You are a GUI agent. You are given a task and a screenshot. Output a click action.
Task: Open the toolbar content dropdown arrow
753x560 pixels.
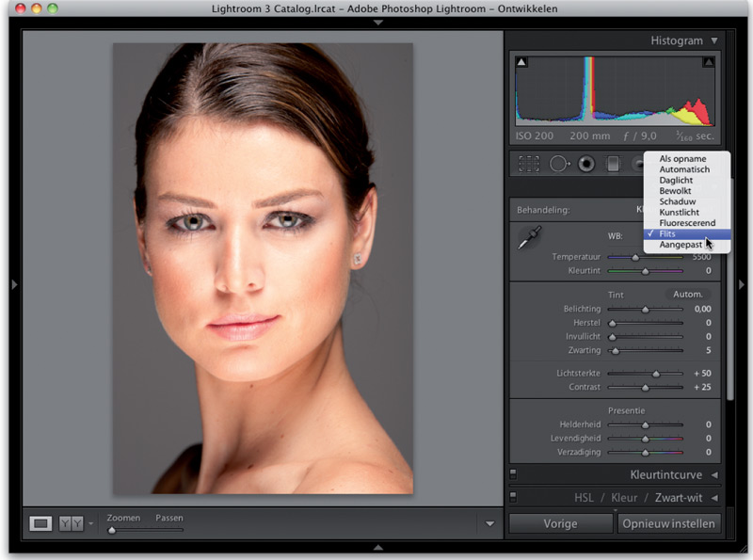coord(489,524)
